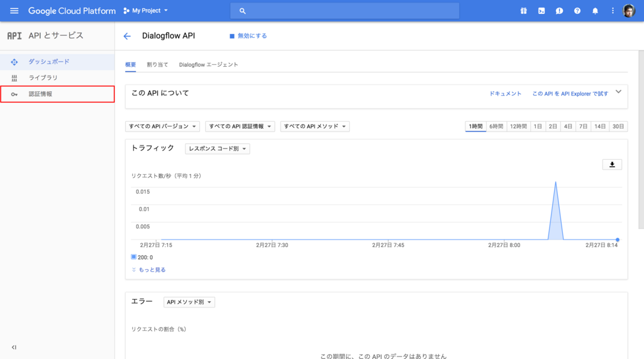This screenshot has height=359, width=644.
Task: Click 無効にする to disable the API
Action: 248,36
